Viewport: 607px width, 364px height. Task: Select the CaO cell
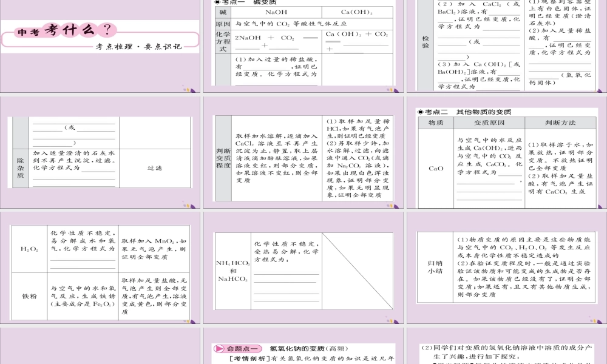pyautogui.click(x=436, y=168)
